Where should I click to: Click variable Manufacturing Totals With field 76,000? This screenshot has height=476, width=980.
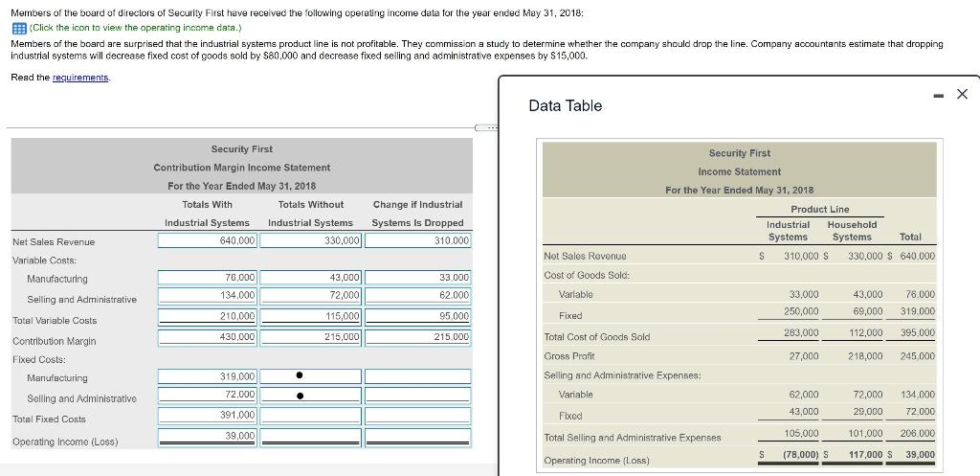point(208,277)
